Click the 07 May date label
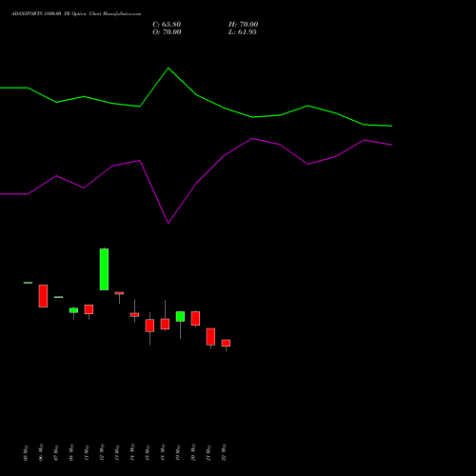 click(56, 453)
